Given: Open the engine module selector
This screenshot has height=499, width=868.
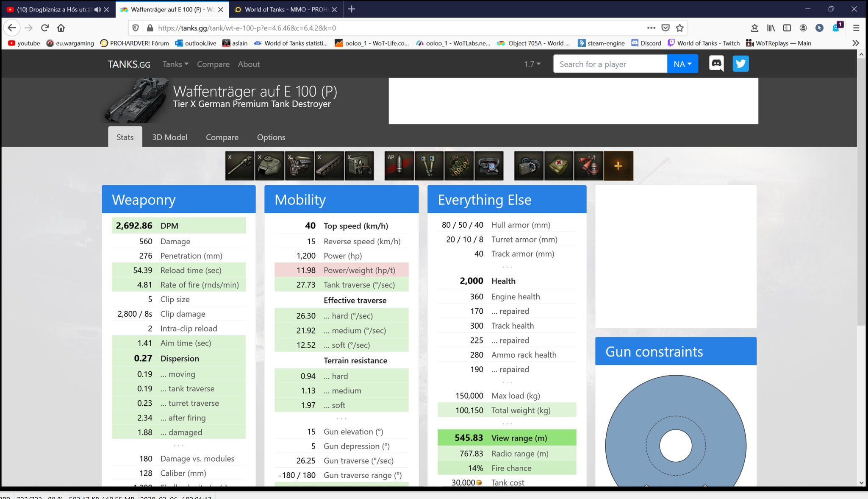Looking at the screenshot, I should point(300,166).
